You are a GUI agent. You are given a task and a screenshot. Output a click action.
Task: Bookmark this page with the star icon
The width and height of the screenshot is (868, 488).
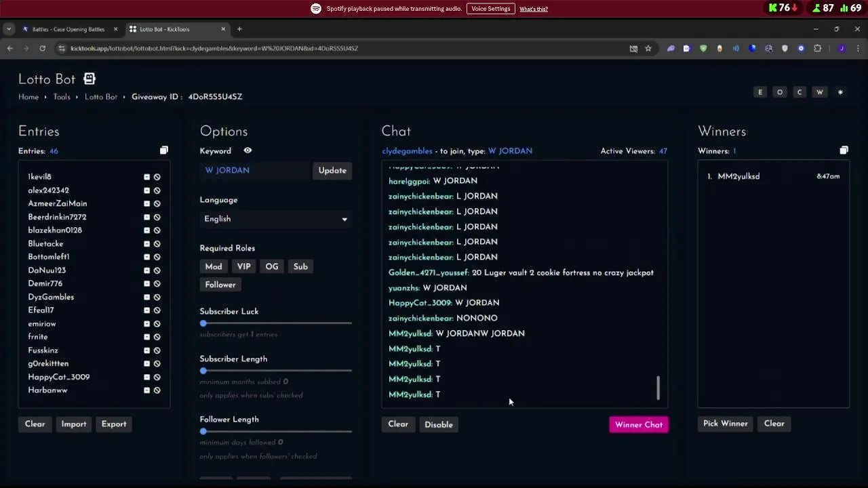(x=648, y=48)
